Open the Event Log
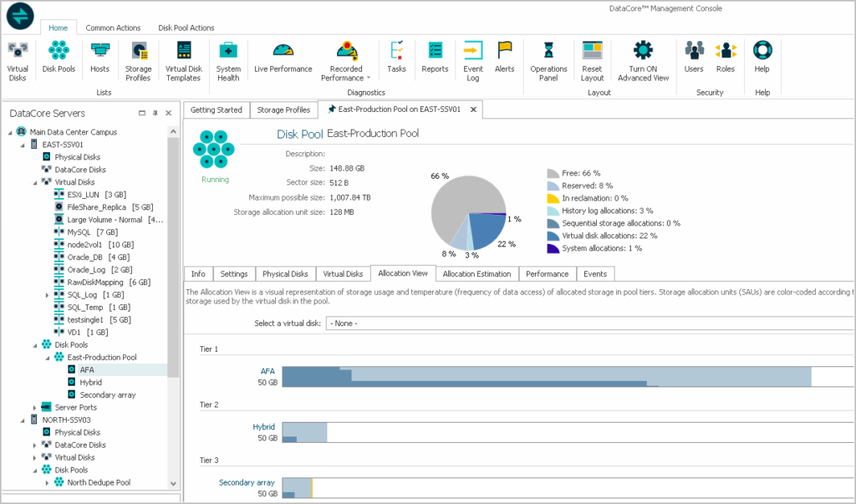This screenshot has height=504, width=856. tap(472, 59)
